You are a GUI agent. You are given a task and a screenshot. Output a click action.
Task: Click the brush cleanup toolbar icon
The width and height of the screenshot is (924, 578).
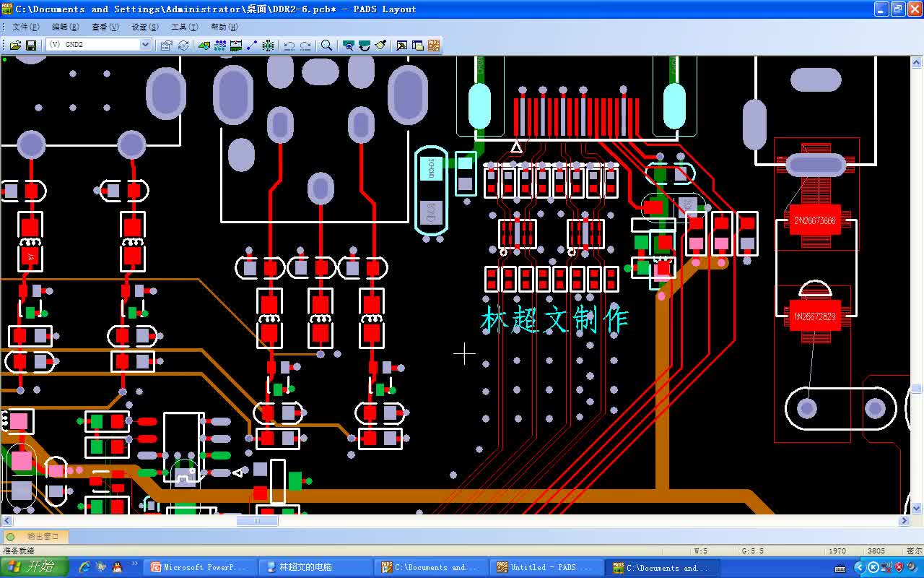coord(380,45)
